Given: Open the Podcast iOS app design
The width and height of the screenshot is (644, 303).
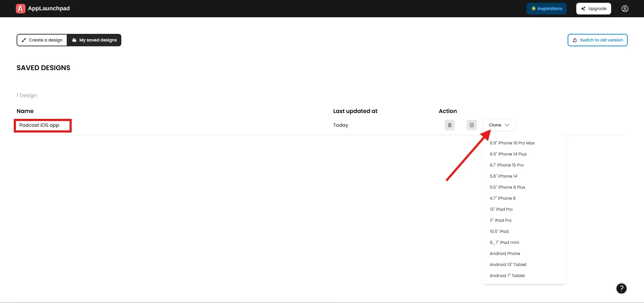Looking at the screenshot, I should pyautogui.click(x=39, y=125).
